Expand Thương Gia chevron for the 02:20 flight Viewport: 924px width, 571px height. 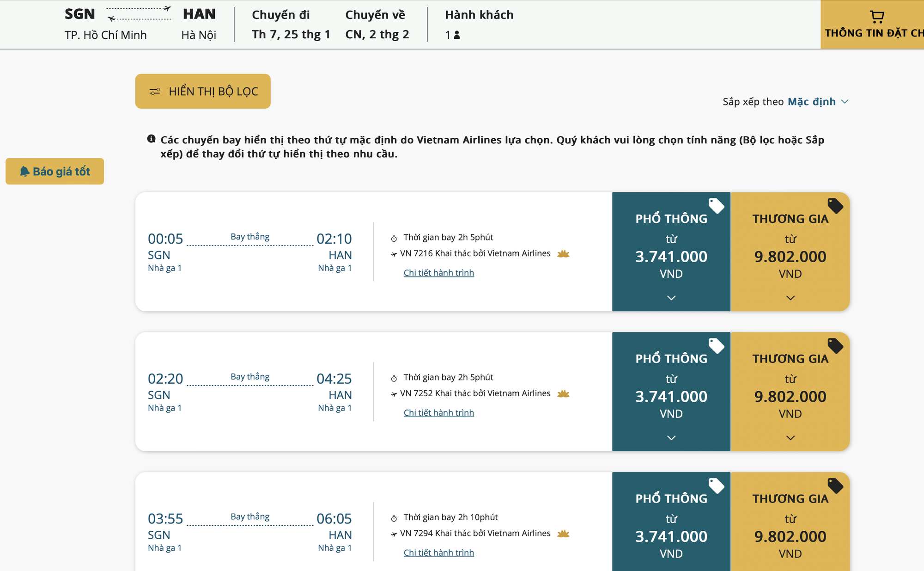[x=790, y=438]
